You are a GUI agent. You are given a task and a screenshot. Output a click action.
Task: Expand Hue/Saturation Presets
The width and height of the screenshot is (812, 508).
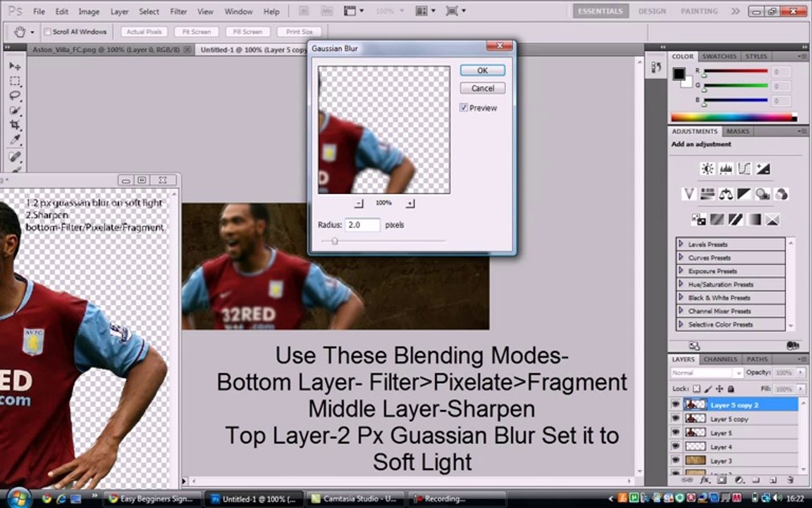tap(681, 284)
